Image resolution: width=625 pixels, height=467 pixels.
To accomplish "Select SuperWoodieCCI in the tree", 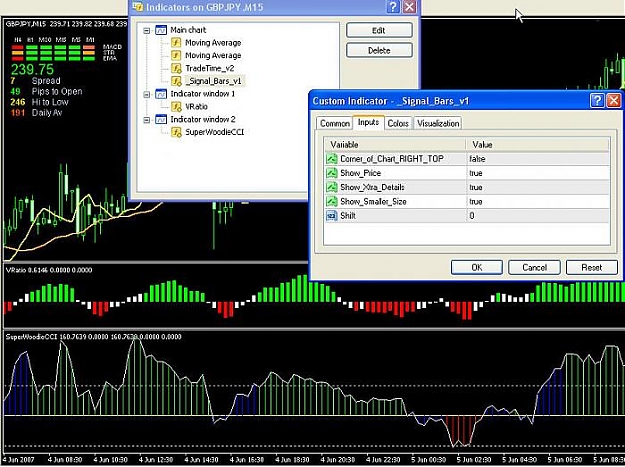I will tap(214, 132).
